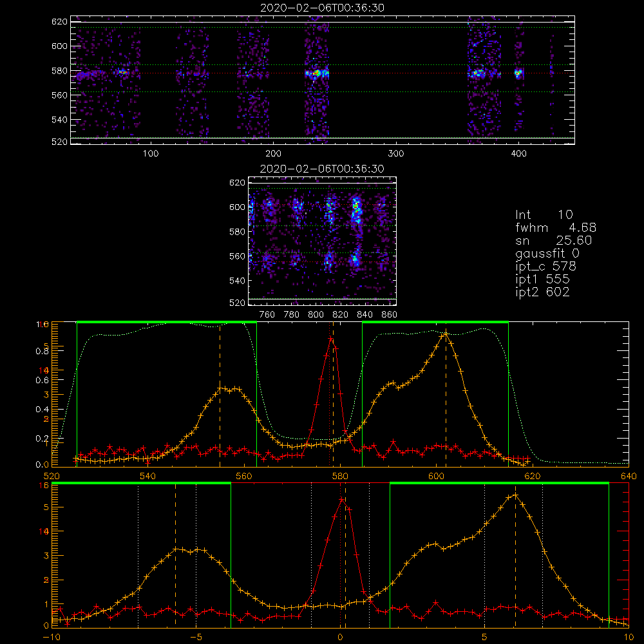The width and height of the screenshot is (644, 644).
Task: Click y-axis label 0.6 of profile plot
Action: [x=43, y=381]
